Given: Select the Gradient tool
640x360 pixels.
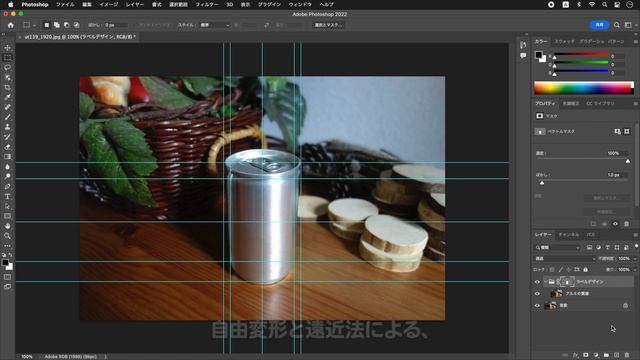Looking at the screenshot, I should [7, 157].
